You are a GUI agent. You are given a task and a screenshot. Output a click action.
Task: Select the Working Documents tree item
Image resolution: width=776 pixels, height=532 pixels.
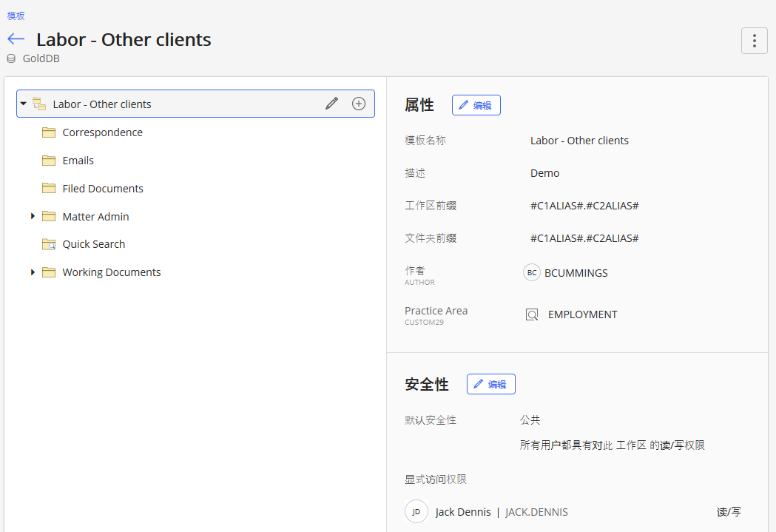click(x=111, y=272)
